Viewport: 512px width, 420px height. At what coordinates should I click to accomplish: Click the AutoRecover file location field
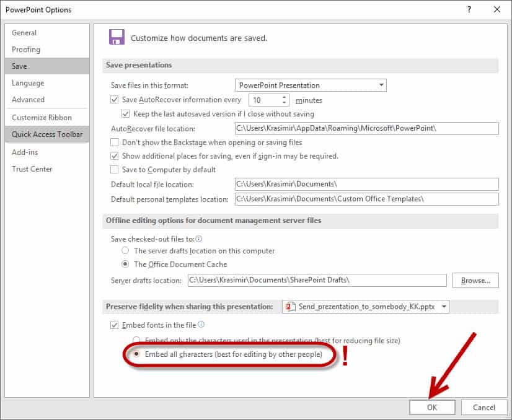[367, 128]
